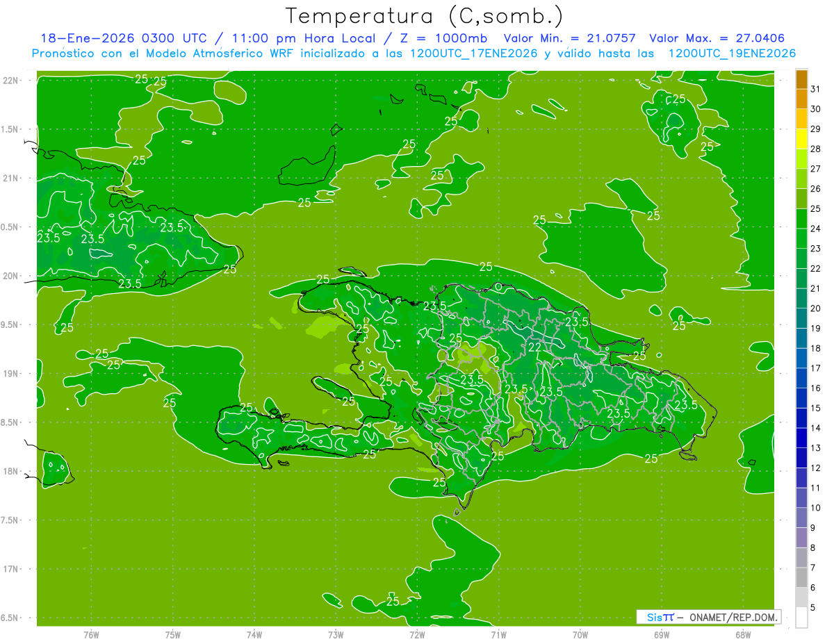
Task: Click the "17N" latitude axis label
Action: click(11, 569)
